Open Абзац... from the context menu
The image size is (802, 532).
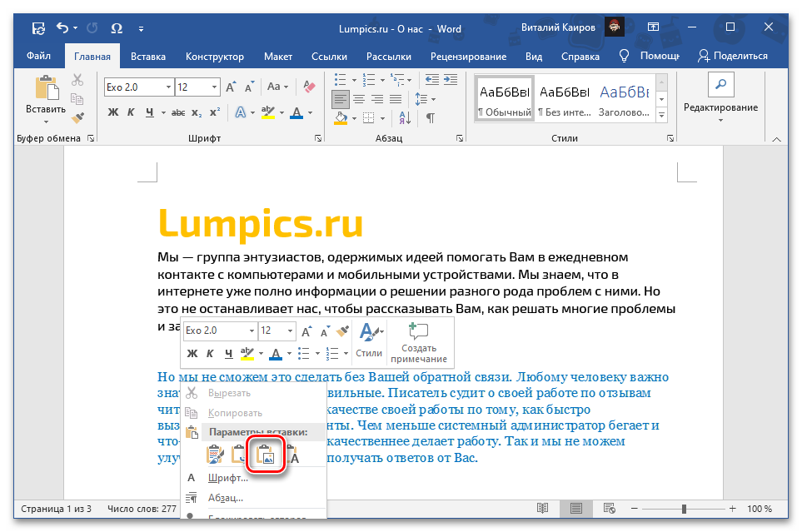click(226, 498)
